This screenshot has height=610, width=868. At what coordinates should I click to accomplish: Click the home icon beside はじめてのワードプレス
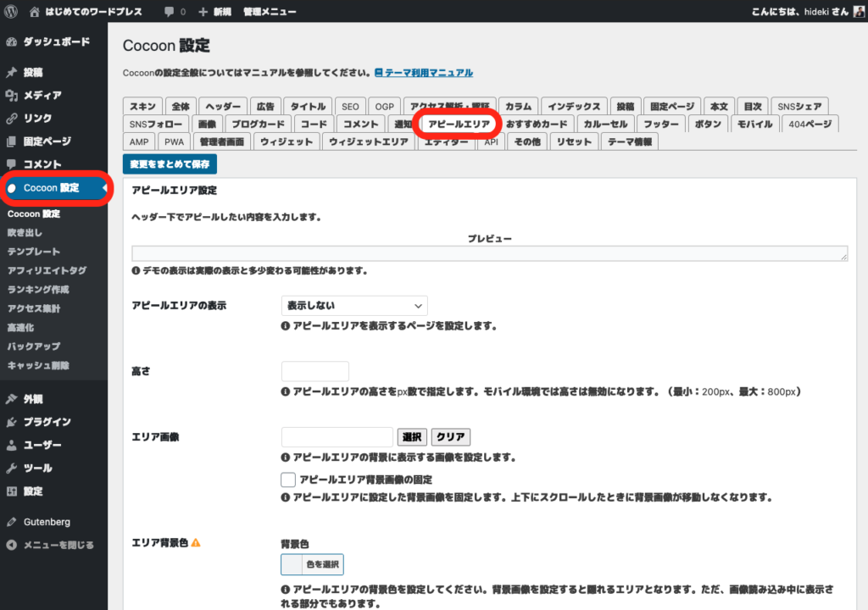click(34, 11)
